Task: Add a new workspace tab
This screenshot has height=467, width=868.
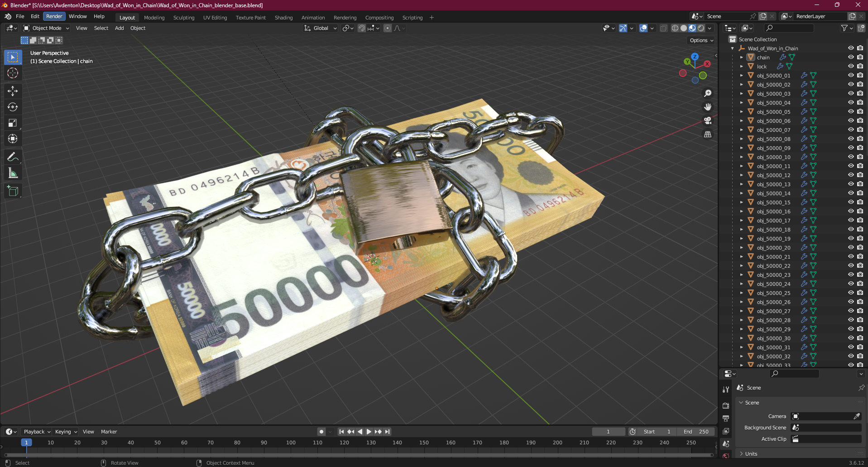Action: 432,18
